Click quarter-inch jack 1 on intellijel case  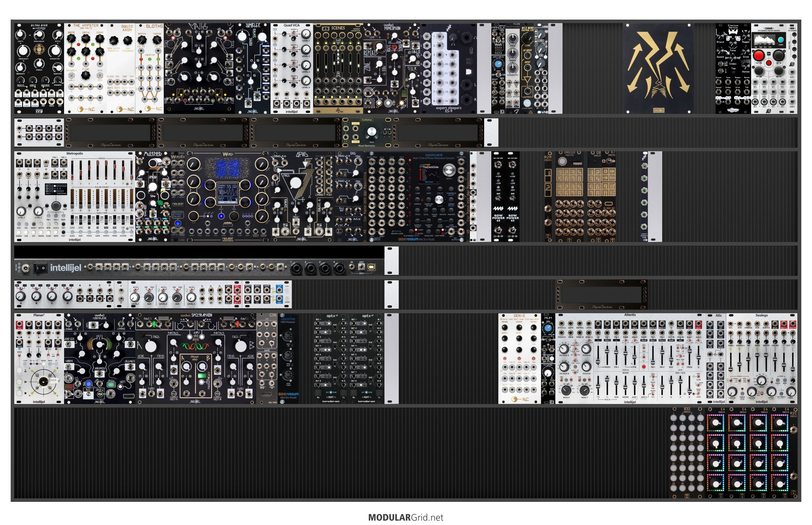click(296, 268)
